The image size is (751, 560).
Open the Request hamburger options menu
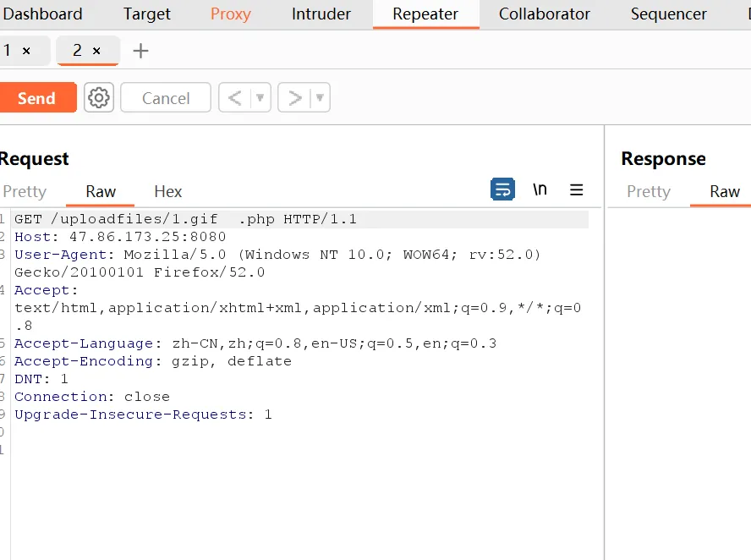577,189
